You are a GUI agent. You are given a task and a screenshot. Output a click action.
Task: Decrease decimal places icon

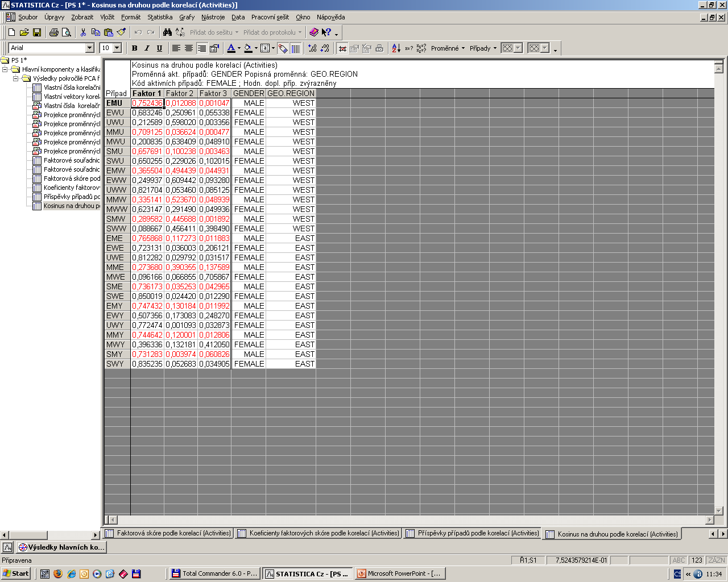(x=325, y=48)
